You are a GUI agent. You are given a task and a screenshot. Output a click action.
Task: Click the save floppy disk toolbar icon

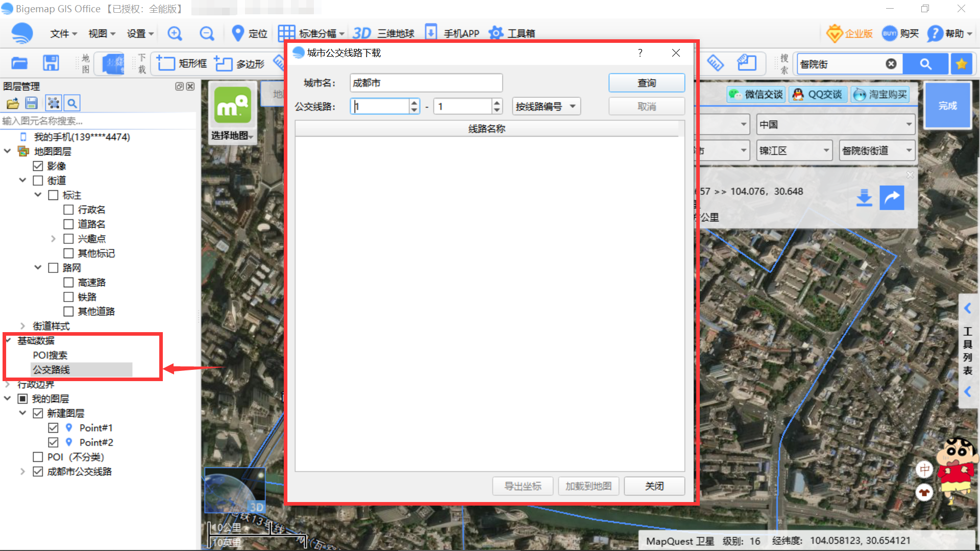pyautogui.click(x=51, y=63)
